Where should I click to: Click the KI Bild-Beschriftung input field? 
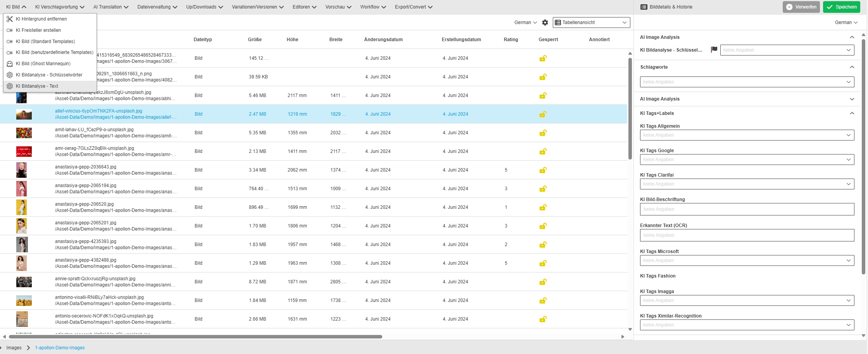pyautogui.click(x=747, y=209)
